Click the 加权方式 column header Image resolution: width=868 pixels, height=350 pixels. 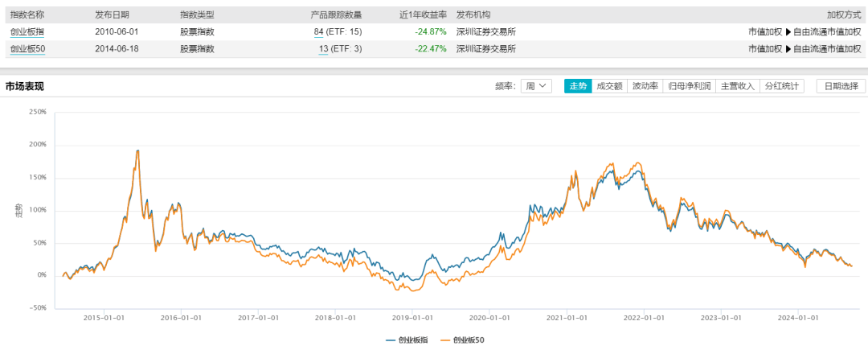click(x=843, y=15)
